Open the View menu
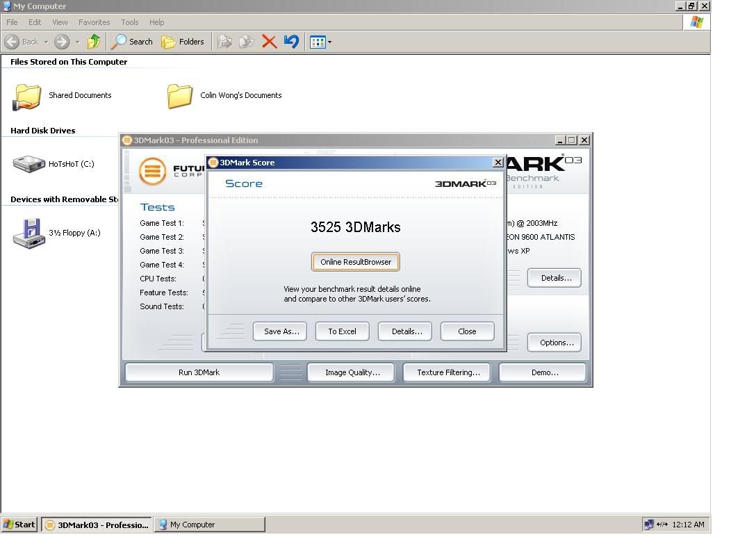 pyautogui.click(x=60, y=22)
